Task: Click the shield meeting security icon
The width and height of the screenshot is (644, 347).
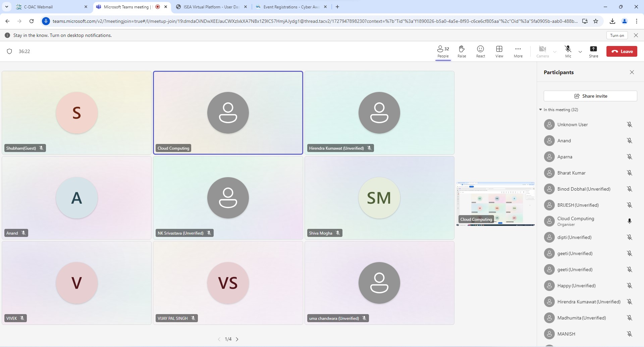Action: pyautogui.click(x=9, y=51)
